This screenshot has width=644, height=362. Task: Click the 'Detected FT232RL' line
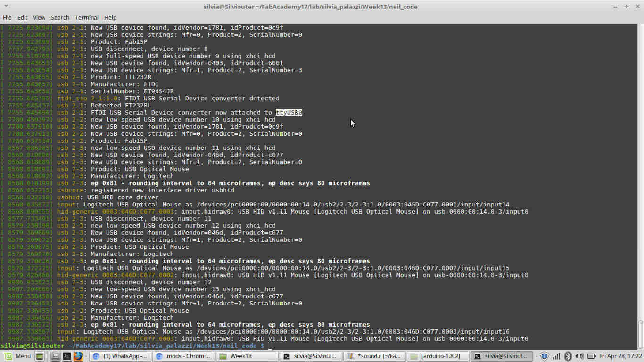tap(121, 106)
